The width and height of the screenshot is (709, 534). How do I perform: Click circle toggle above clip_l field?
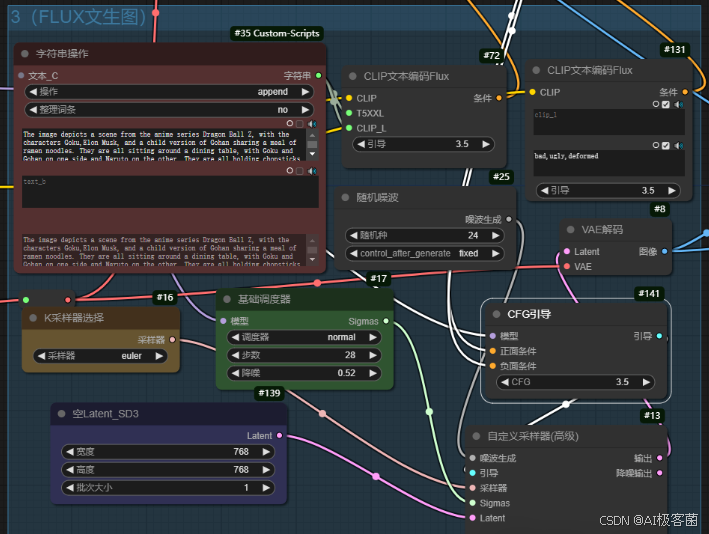(656, 104)
